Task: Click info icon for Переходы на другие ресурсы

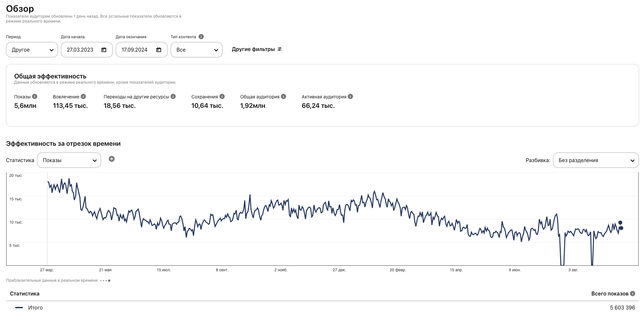Action: pos(173,96)
